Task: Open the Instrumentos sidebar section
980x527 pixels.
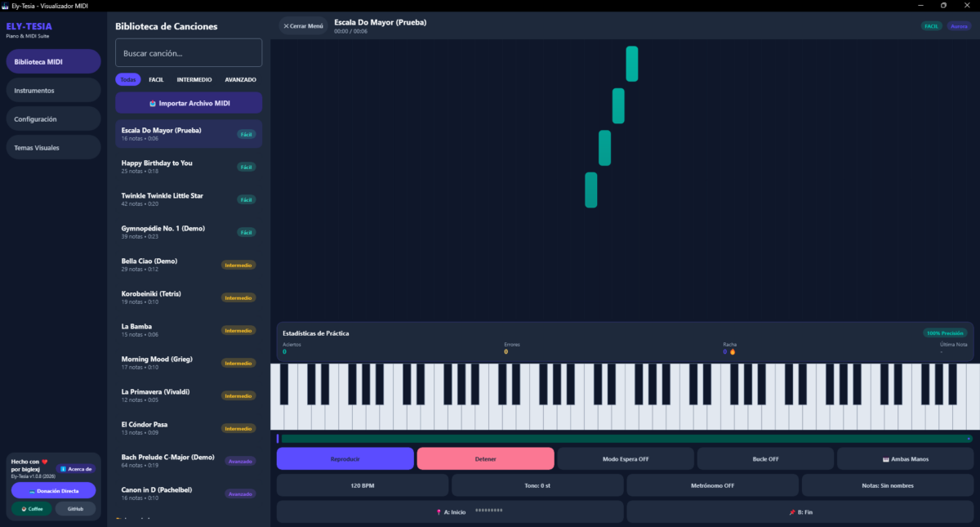Action: point(53,90)
